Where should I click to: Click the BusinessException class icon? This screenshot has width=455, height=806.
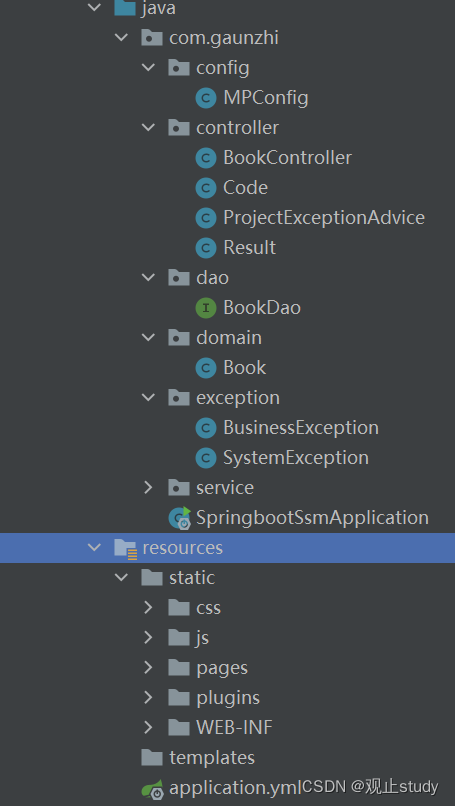pyautogui.click(x=206, y=428)
